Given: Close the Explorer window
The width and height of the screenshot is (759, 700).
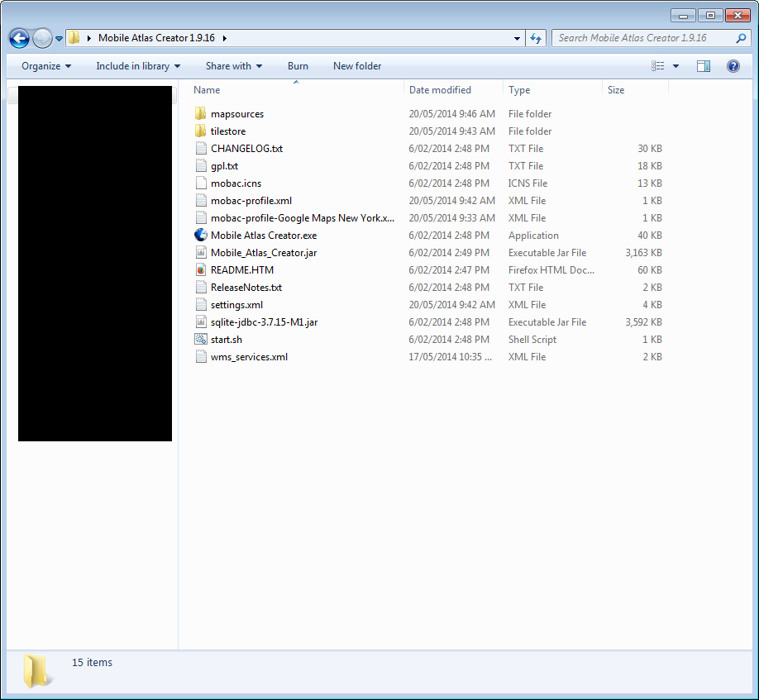Looking at the screenshot, I should click(x=738, y=16).
